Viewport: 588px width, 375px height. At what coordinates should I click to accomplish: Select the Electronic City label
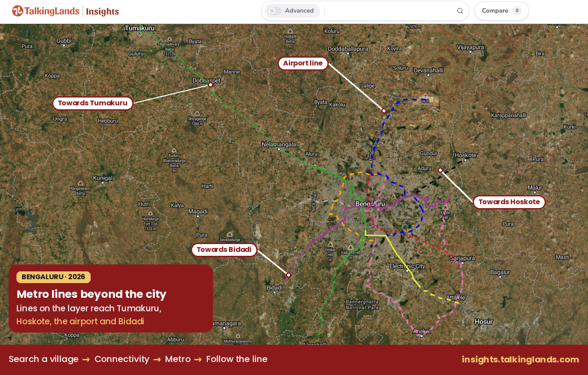click(x=407, y=266)
